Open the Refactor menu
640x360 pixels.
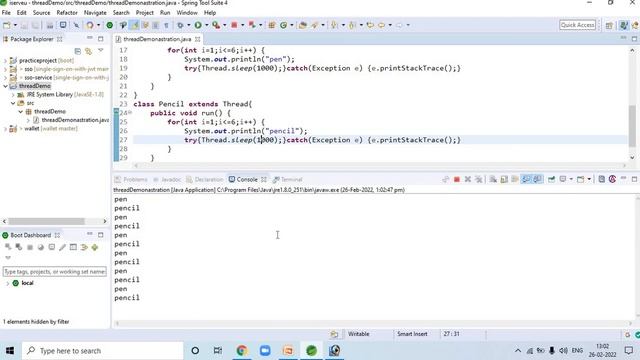67,13
